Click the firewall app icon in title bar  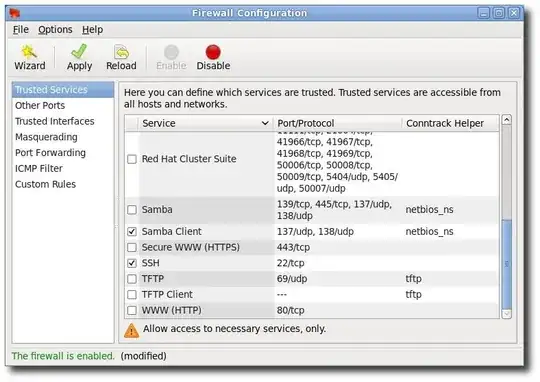click(x=15, y=13)
